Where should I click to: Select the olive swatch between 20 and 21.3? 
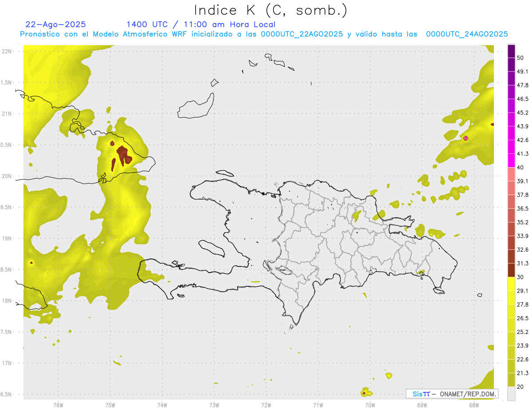(512, 380)
